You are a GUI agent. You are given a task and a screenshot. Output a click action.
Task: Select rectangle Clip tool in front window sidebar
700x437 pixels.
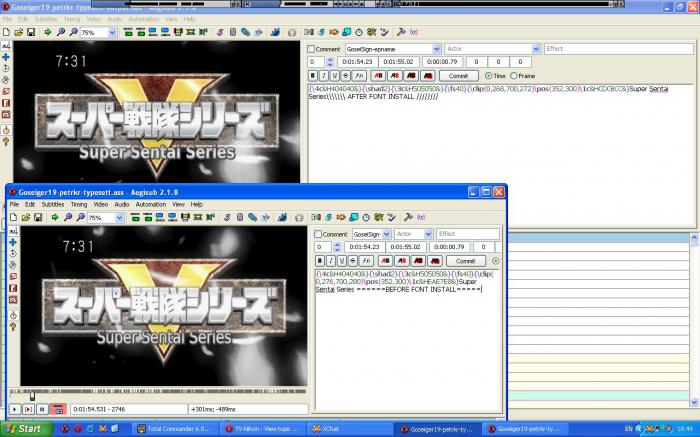[13, 288]
